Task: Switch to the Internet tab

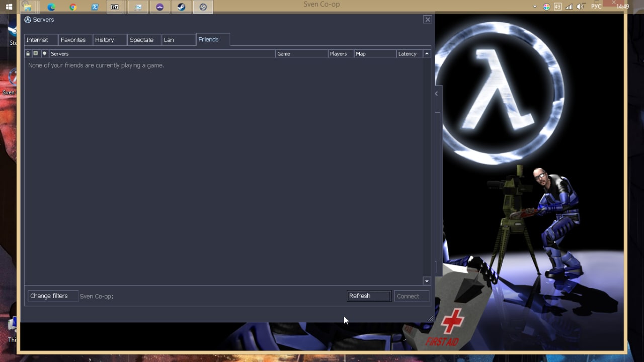Action: pyautogui.click(x=41, y=40)
